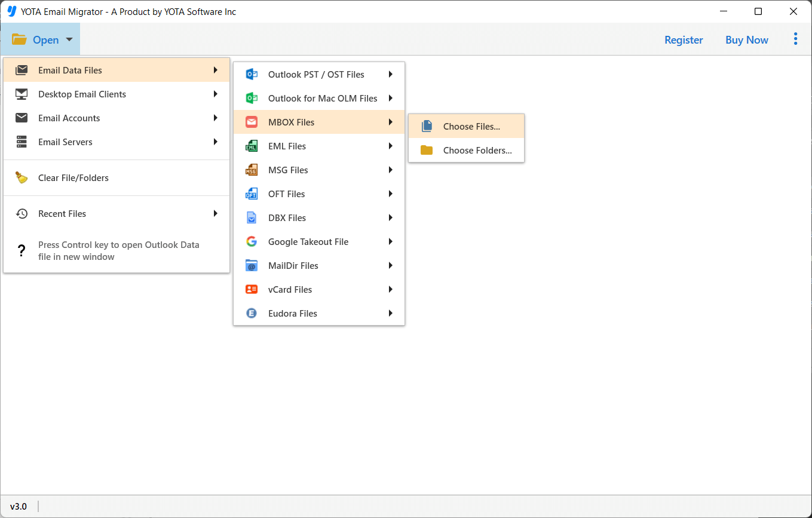The image size is (812, 518).
Task: Click the Email Servers rack icon
Action: pyautogui.click(x=22, y=142)
